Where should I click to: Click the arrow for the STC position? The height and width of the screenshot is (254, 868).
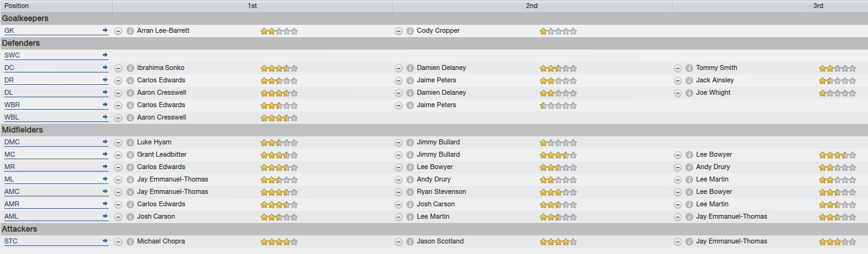click(105, 241)
